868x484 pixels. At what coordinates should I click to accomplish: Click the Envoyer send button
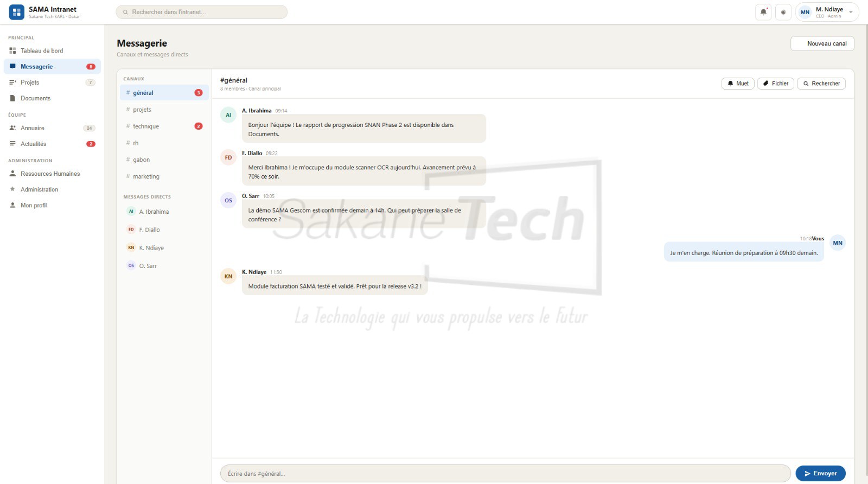click(820, 473)
